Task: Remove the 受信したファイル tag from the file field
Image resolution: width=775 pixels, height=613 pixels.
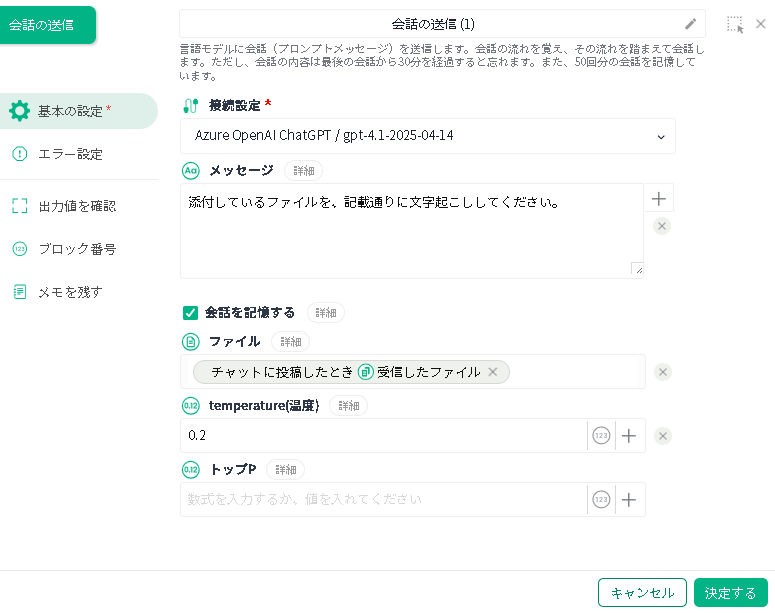Action: (492, 372)
